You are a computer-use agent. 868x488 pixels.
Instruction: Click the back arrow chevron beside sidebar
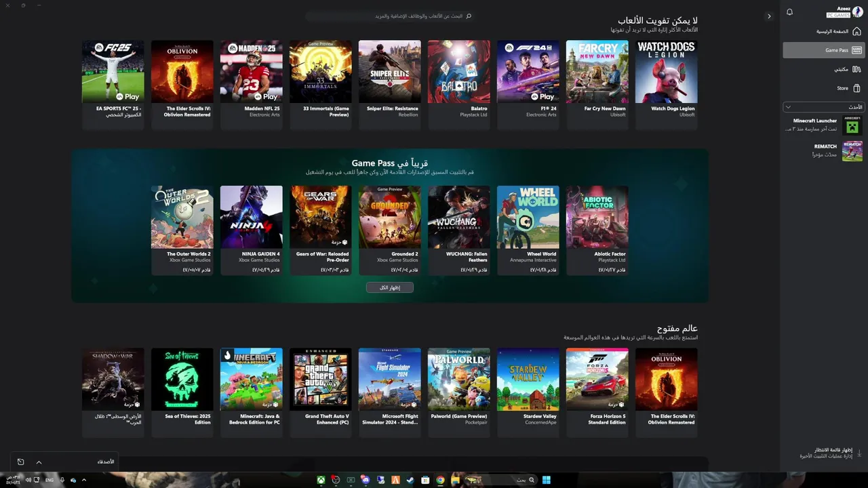(x=769, y=16)
